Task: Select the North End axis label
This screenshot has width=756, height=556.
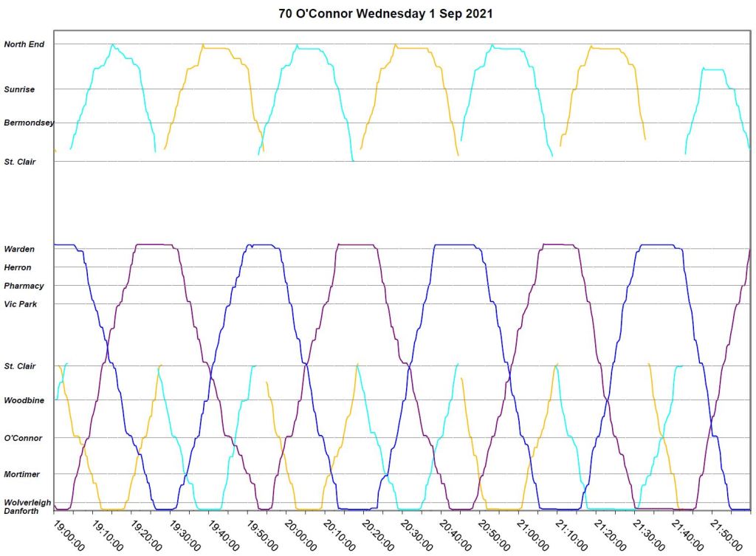Action: click(24, 44)
